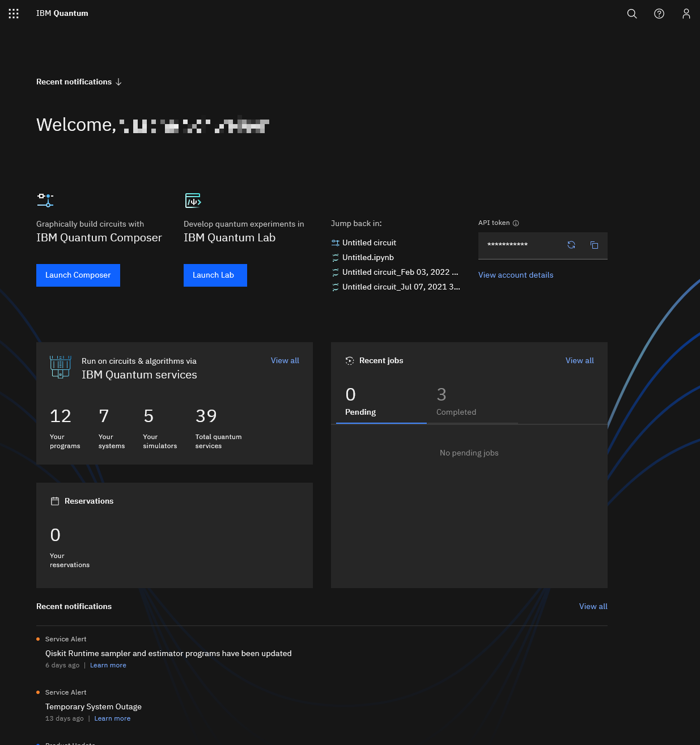Open View account details link

click(x=516, y=275)
